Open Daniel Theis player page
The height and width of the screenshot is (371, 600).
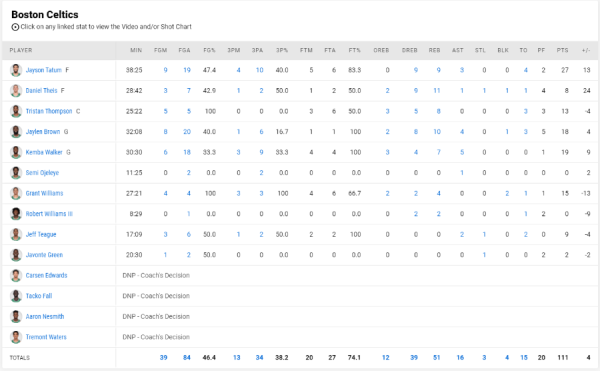[41, 91]
